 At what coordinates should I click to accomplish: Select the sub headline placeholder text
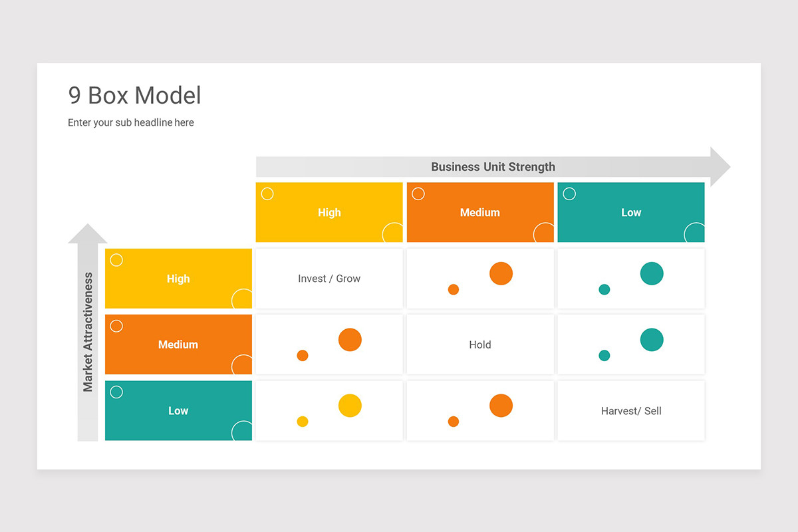coord(131,122)
